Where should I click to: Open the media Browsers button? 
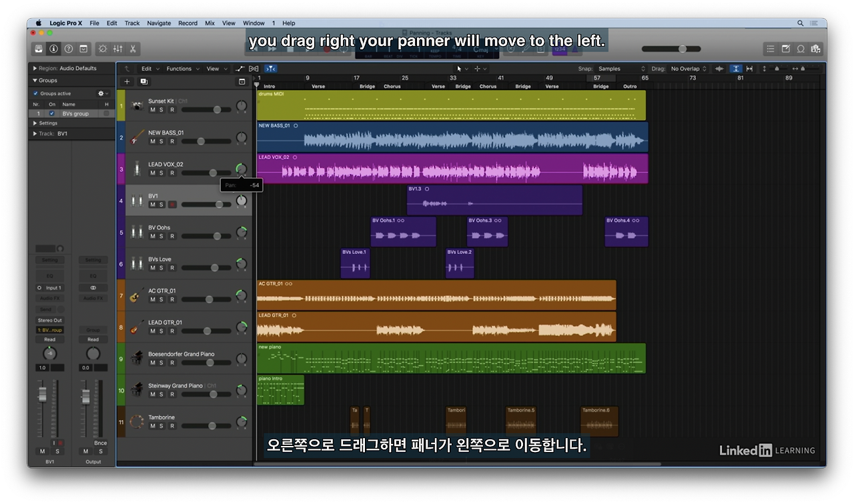815,49
